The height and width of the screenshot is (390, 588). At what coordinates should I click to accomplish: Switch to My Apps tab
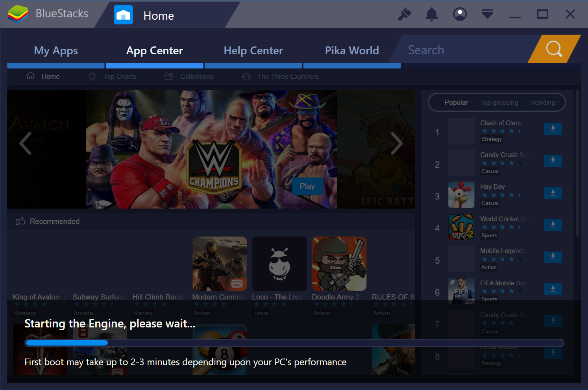click(x=56, y=51)
